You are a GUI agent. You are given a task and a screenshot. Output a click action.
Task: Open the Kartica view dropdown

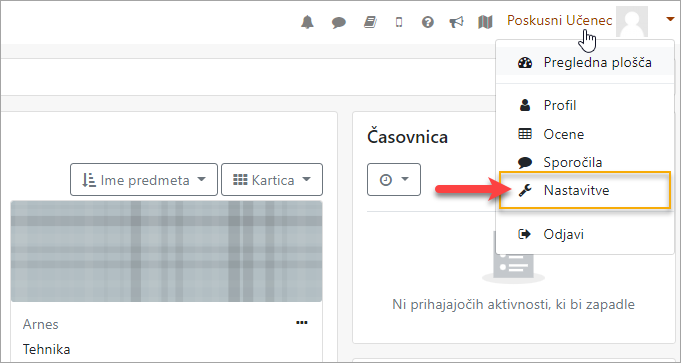272,180
